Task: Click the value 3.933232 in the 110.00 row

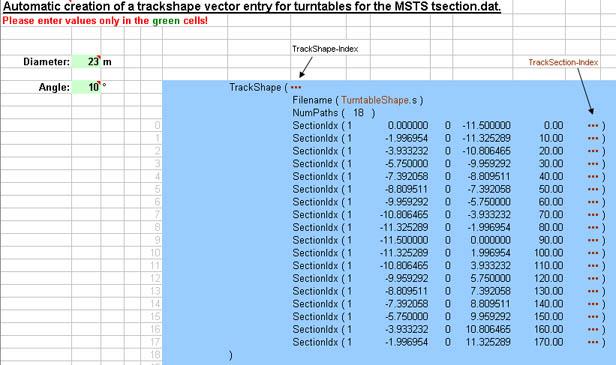Action: pyautogui.click(x=490, y=266)
